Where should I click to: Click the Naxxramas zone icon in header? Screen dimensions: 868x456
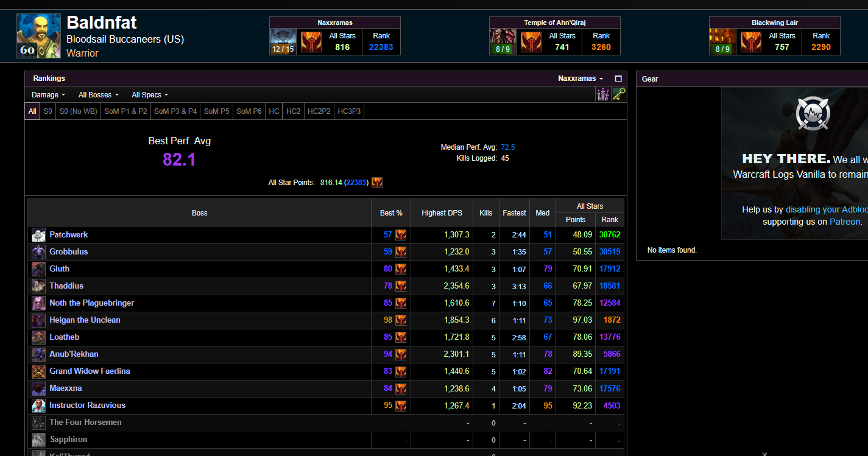283,41
